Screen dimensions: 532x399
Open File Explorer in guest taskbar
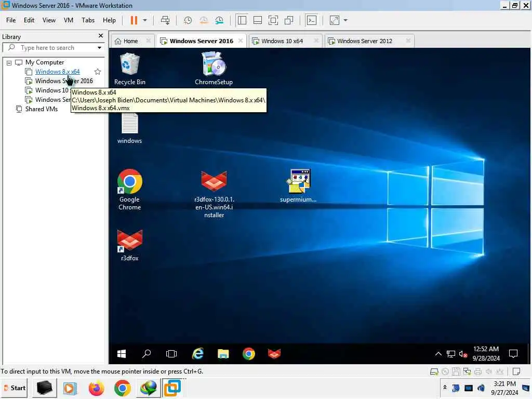pyautogui.click(x=223, y=354)
